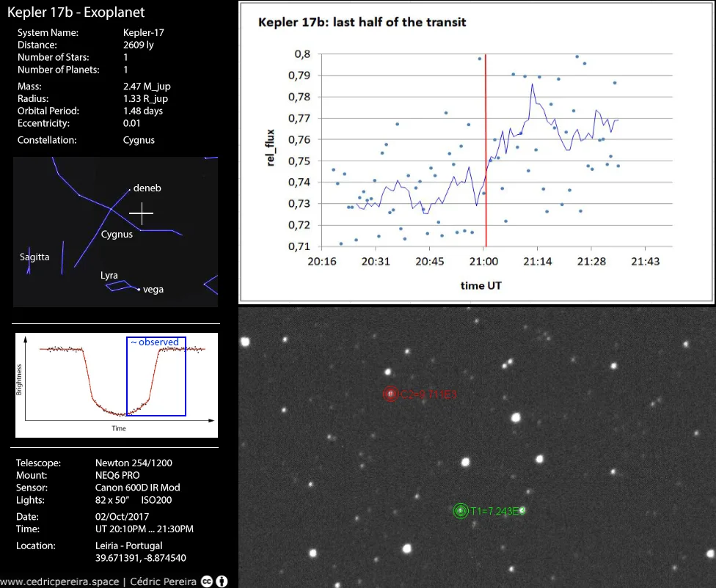This screenshot has width=716, height=588.
Task: Click the red vertical line on the chart
Action: pos(486,147)
